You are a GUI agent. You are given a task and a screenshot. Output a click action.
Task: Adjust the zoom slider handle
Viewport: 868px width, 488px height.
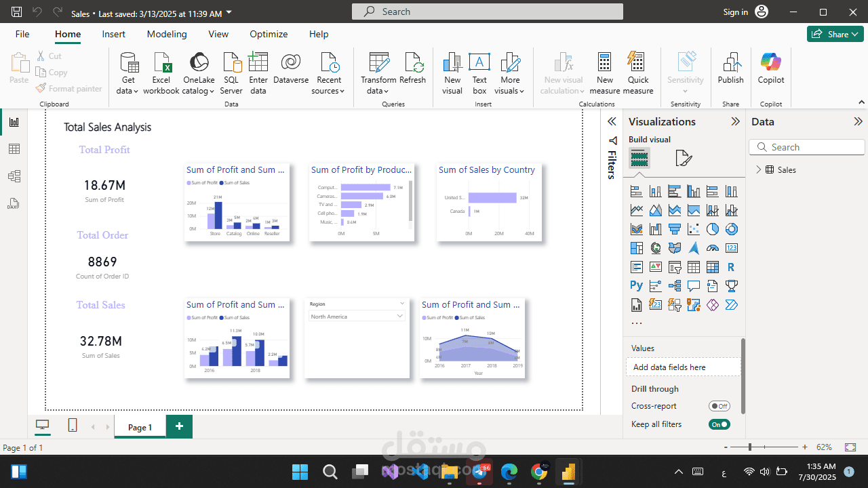click(750, 447)
